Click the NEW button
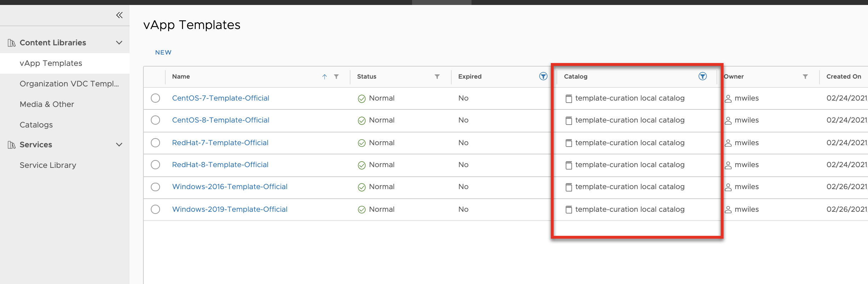868x284 pixels. (x=163, y=52)
